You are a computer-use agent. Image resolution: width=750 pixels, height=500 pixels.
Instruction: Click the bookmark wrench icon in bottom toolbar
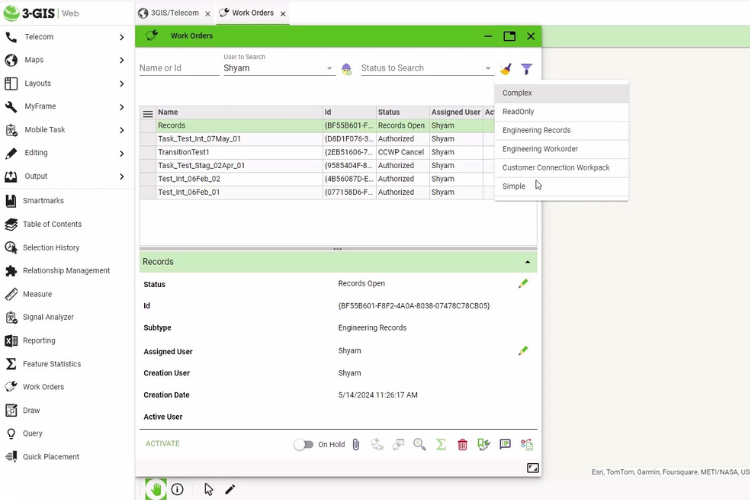484,444
